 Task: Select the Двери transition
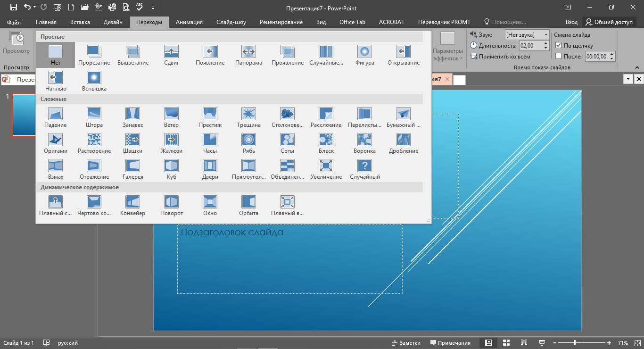click(x=210, y=169)
